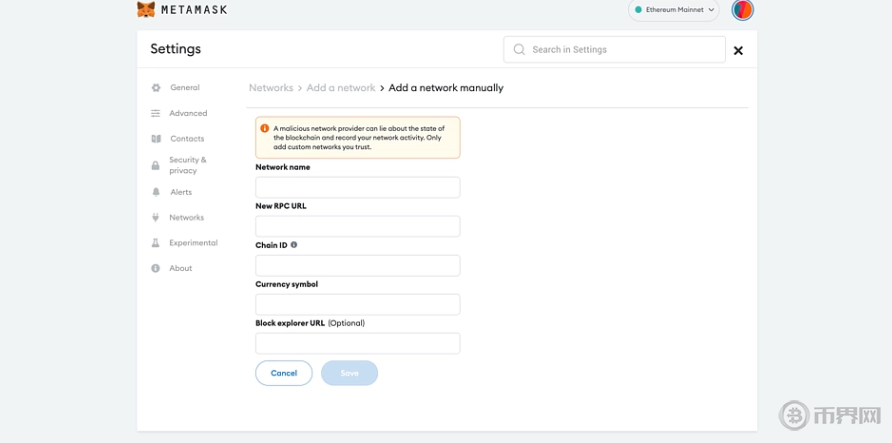Viewport: 892px width, 443px height.
Task: Click the Networks plug icon
Action: point(156,218)
